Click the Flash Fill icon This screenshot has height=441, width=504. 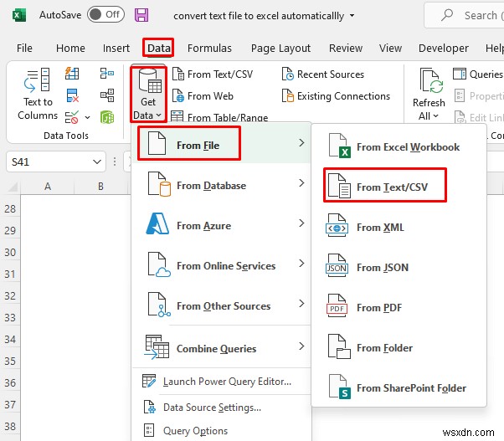tap(72, 74)
